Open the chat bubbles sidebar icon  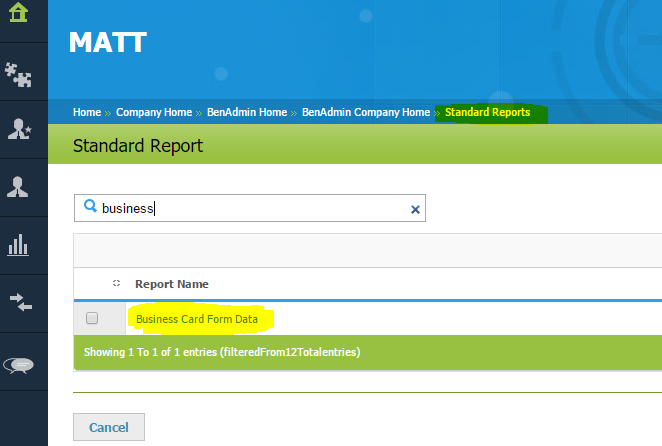click(x=18, y=364)
